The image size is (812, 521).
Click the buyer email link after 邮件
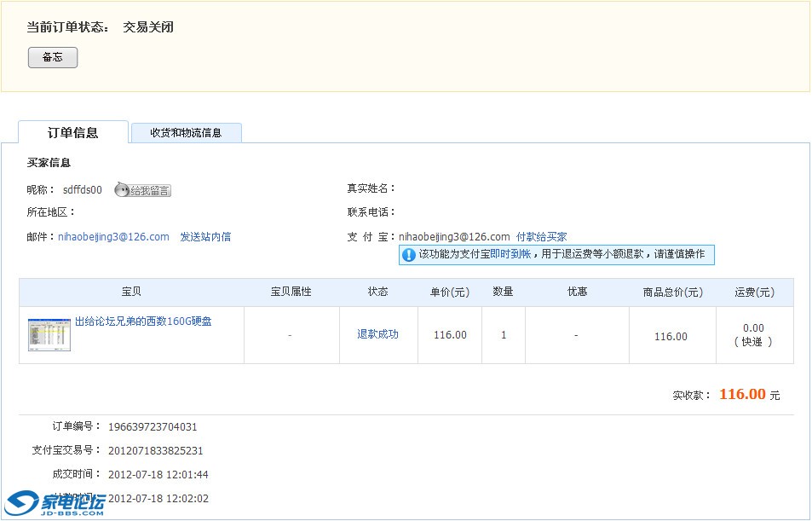[113, 237]
